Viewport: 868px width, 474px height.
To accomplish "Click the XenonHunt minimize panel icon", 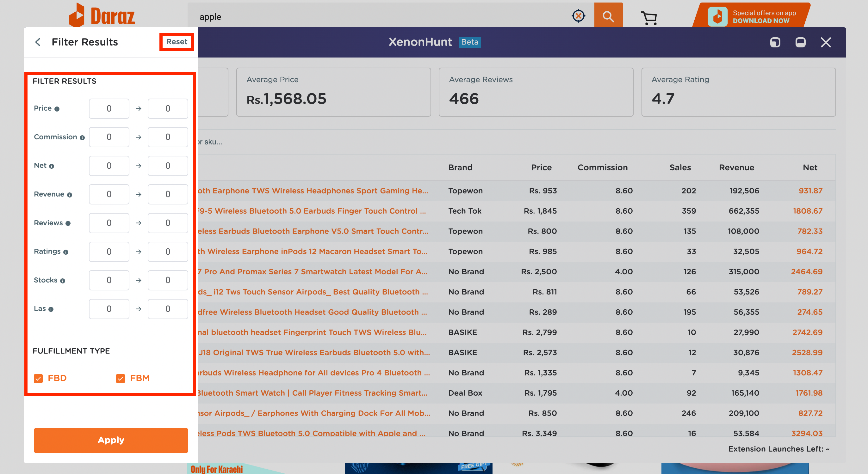I will click(x=800, y=42).
